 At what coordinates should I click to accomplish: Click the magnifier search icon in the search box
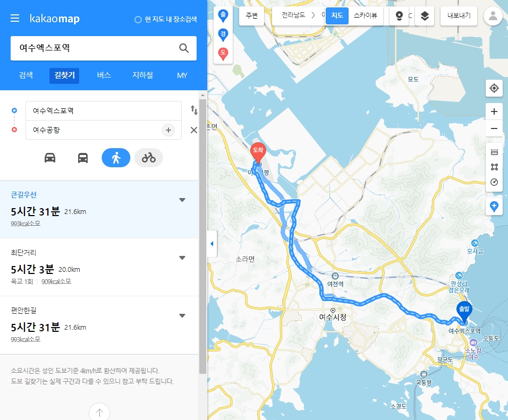(184, 48)
